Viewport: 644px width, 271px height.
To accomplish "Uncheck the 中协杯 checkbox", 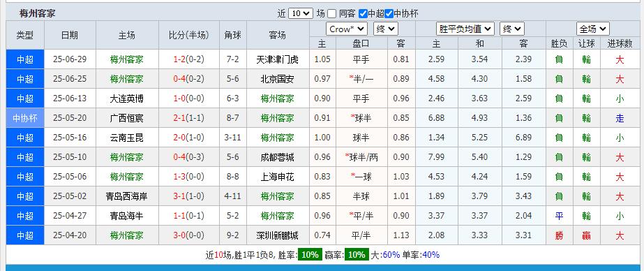I will 389,13.
